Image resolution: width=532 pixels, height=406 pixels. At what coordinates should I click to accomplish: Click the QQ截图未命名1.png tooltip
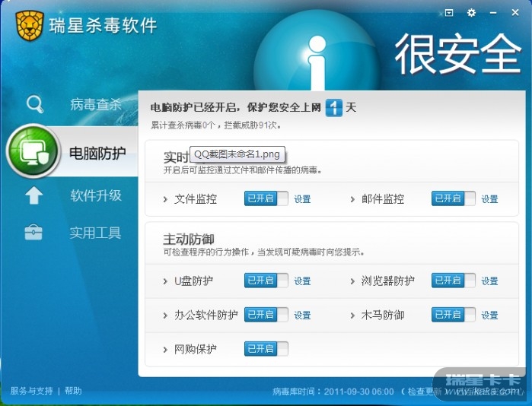(x=237, y=154)
